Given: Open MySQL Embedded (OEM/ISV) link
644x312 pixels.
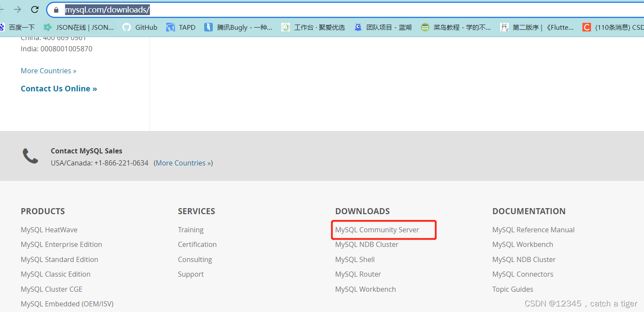Looking at the screenshot, I should (x=67, y=304).
